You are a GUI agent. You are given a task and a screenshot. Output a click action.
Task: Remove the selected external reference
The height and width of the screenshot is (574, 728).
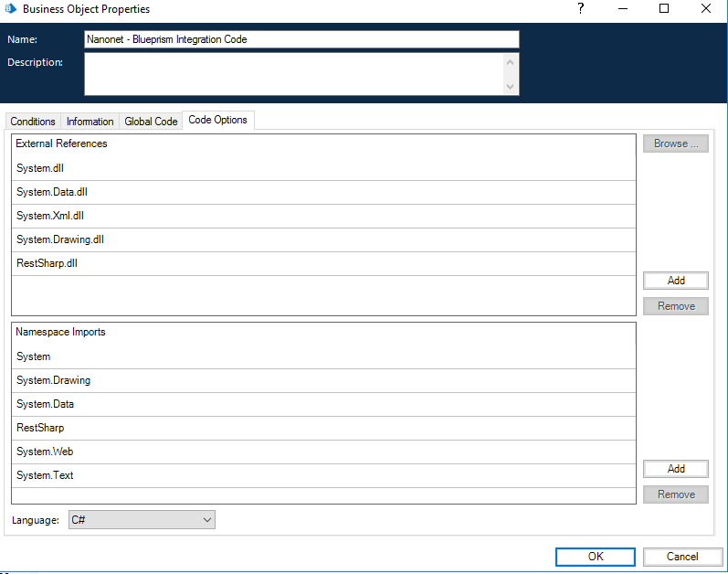(676, 306)
